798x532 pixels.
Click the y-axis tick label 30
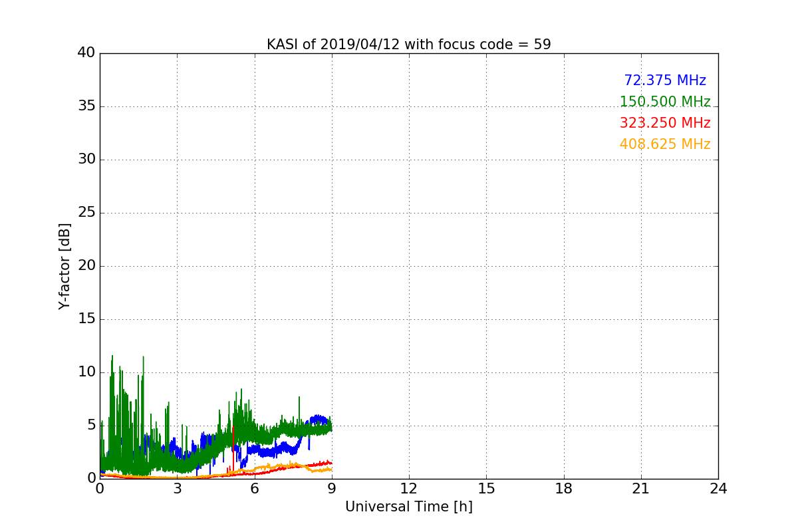click(x=87, y=160)
